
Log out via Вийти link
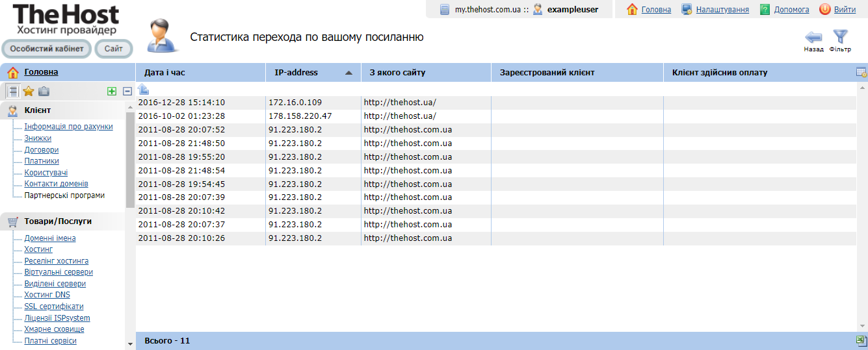[845, 10]
